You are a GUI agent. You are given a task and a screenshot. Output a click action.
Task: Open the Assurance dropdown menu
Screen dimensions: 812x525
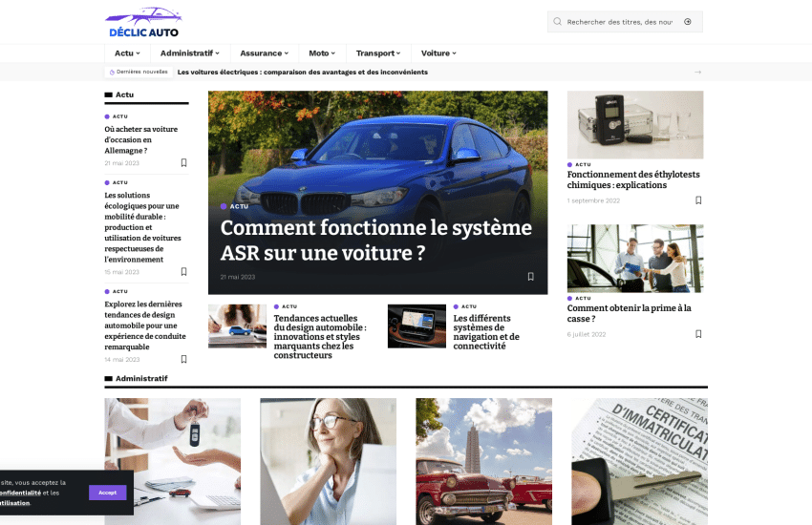coord(265,53)
